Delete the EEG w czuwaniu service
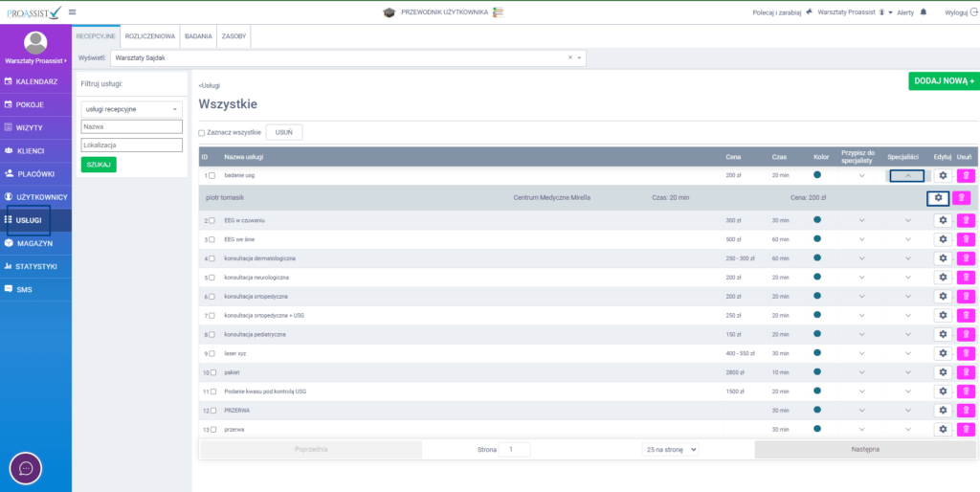The height and width of the screenshot is (492, 980). pos(966,220)
